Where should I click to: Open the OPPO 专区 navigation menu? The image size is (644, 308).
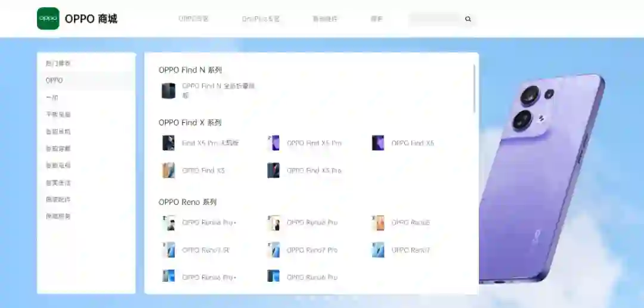tap(193, 19)
